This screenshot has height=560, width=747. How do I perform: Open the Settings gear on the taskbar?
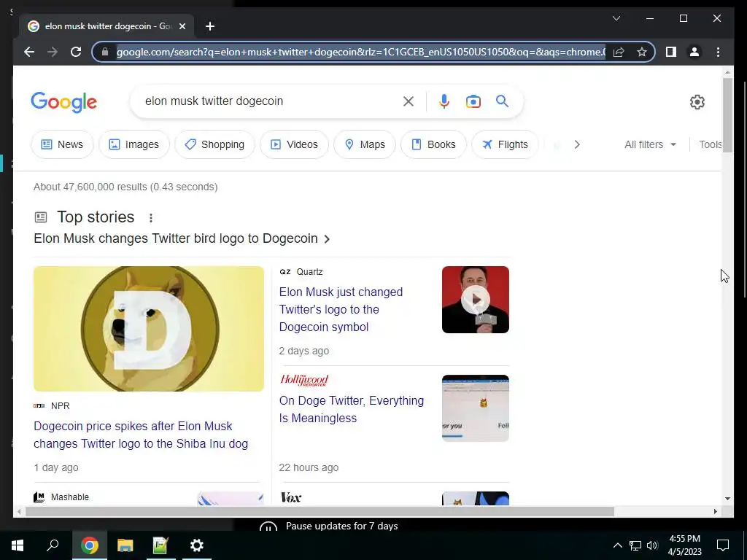(197, 545)
